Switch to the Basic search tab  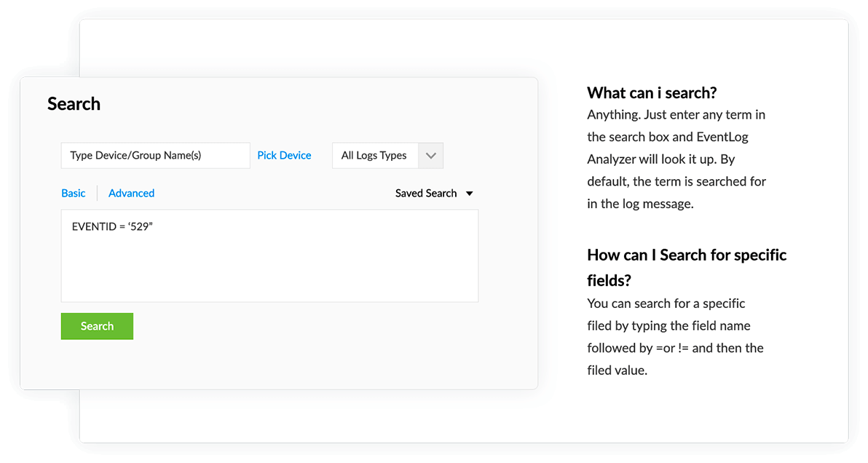point(74,194)
